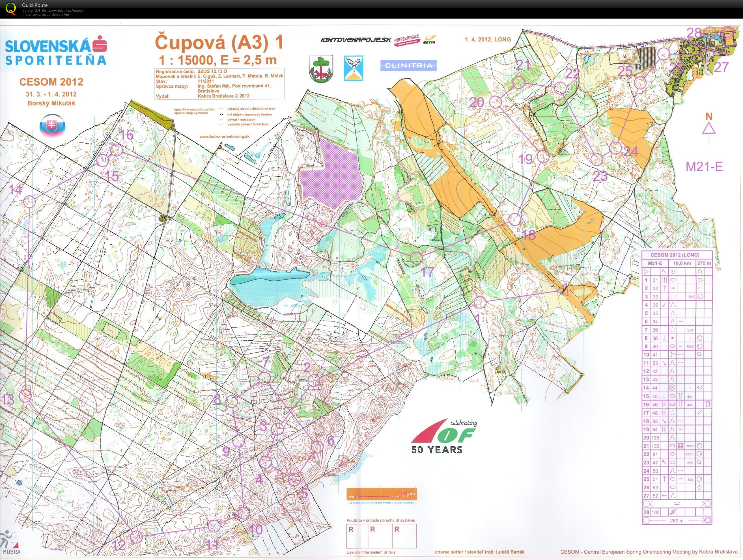
Task: Click the www.kobra-orienteering.sk text
Action: point(224,137)
